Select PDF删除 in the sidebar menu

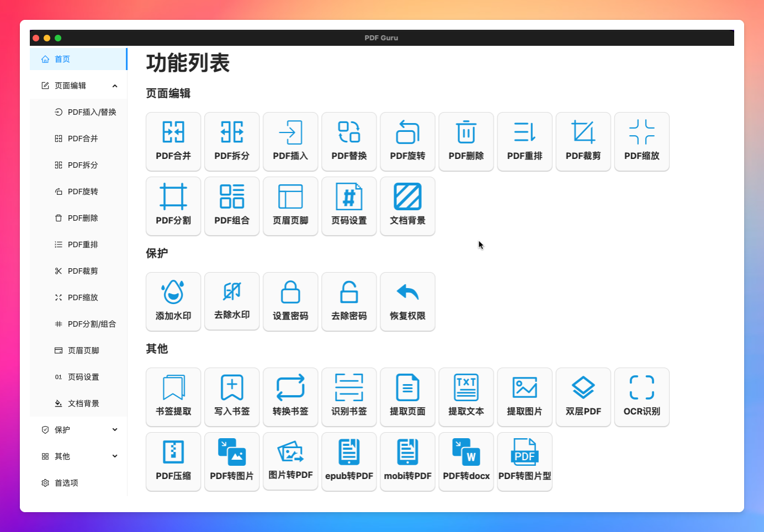point(78,218)
